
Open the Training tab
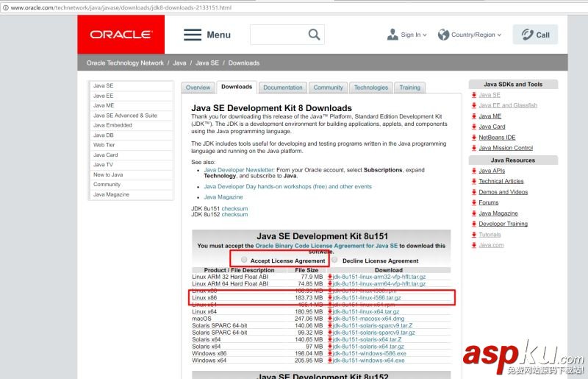(x=409, y=88)
